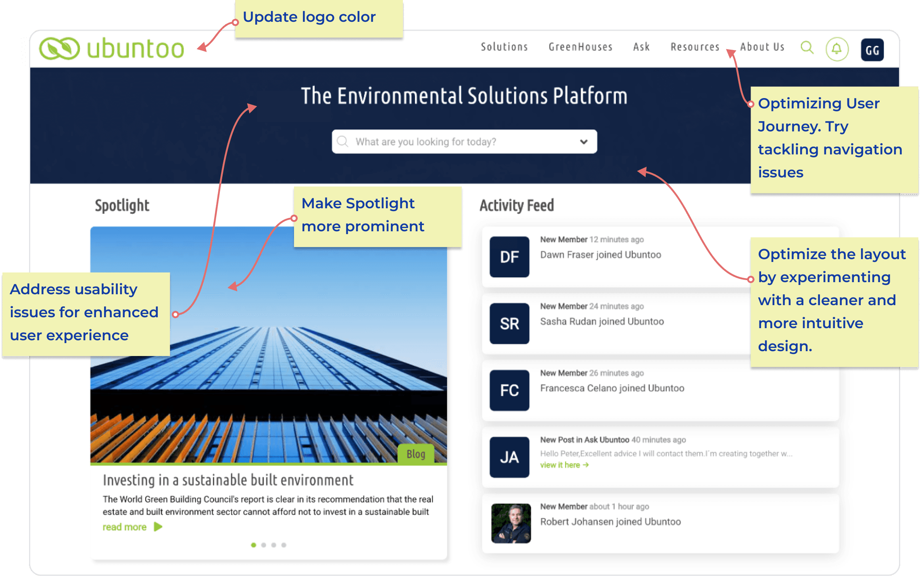The width and height of the screenshot is (924, 576).
Task: Click the About Us nav item
Action: click(762, 47)
